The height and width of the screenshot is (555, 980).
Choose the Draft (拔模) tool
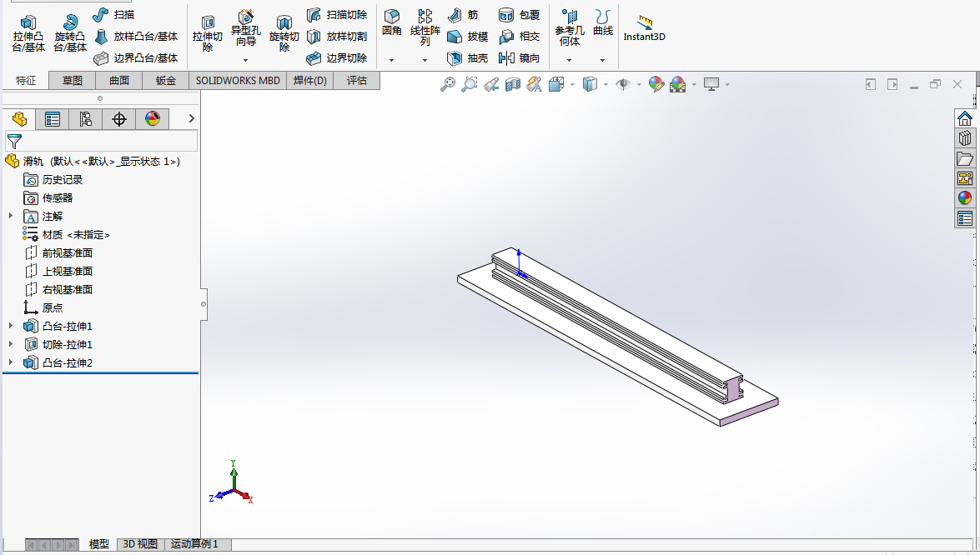(468, 37)
